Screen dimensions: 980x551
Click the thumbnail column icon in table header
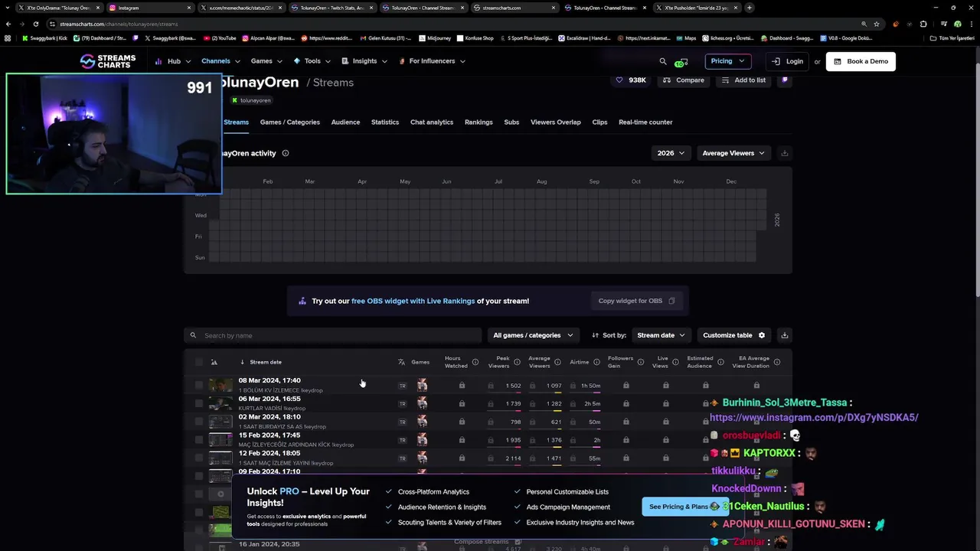coord(214,362)
